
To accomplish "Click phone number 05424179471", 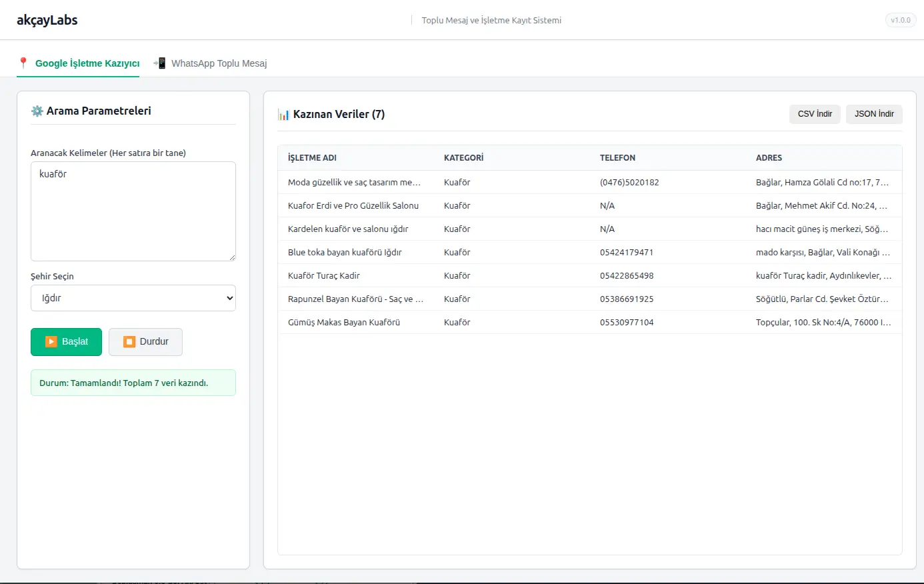I will [627, 252].
